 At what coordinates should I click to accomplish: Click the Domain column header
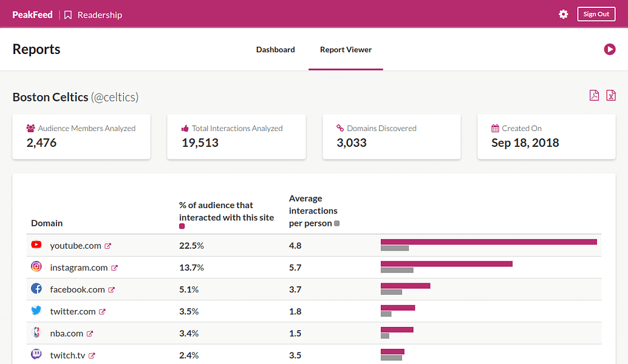(x=47, y=223)
